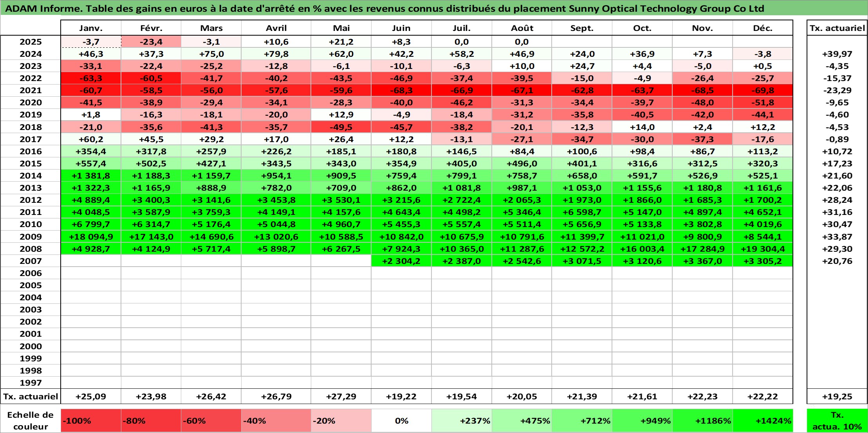The height and width of the screenshot is (433, 868).
Task: Click the -63,3 cell in 2022
Action: click(91, 78)
